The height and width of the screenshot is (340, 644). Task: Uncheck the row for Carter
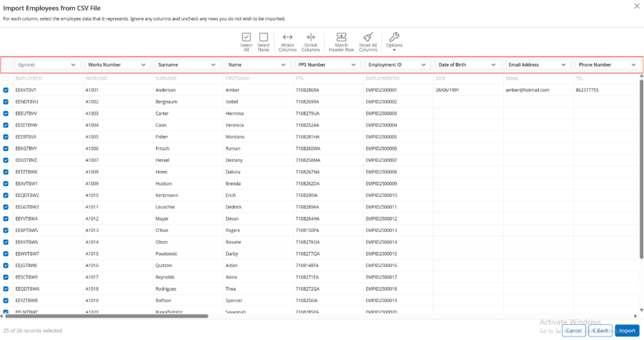[6, 114]
